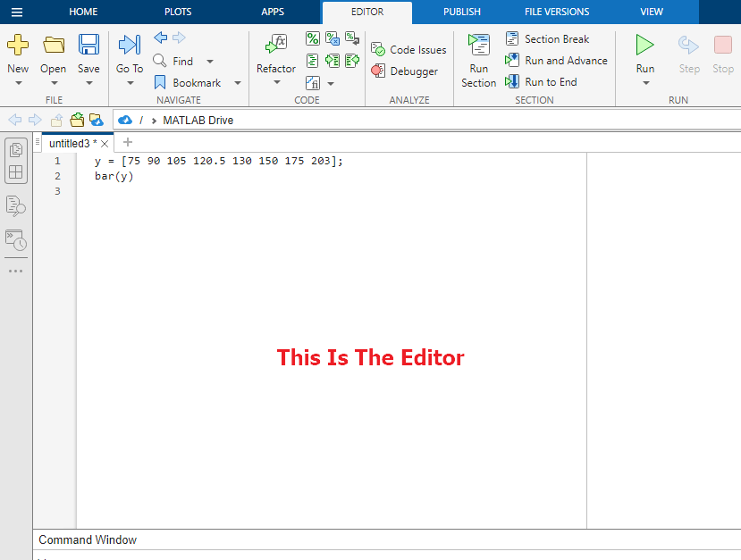Decrease code indentation
Screen dimensions: 741x560
click(x=351, y=61)
